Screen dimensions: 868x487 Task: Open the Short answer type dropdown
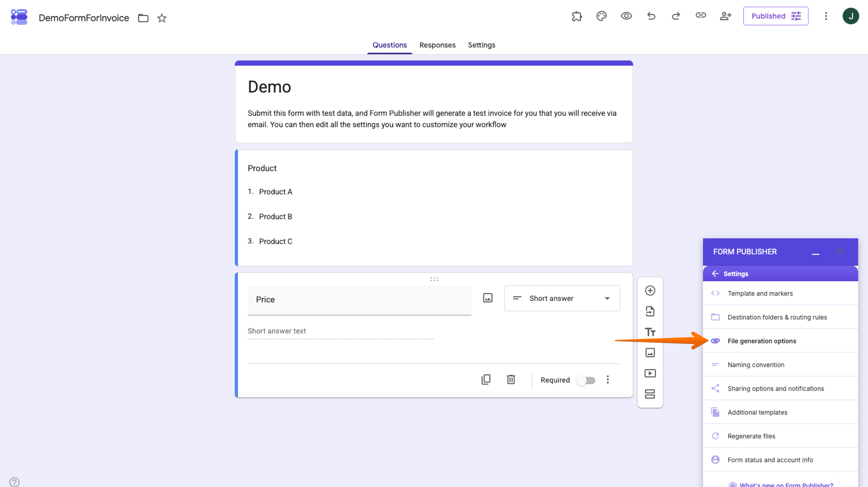coord(562,298)
